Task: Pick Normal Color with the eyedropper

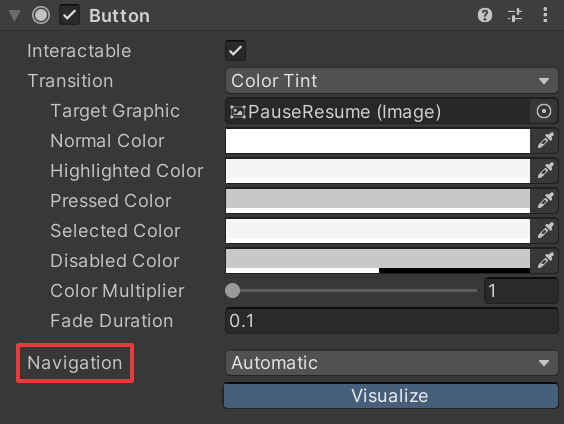Action: [x=545, y=141]
